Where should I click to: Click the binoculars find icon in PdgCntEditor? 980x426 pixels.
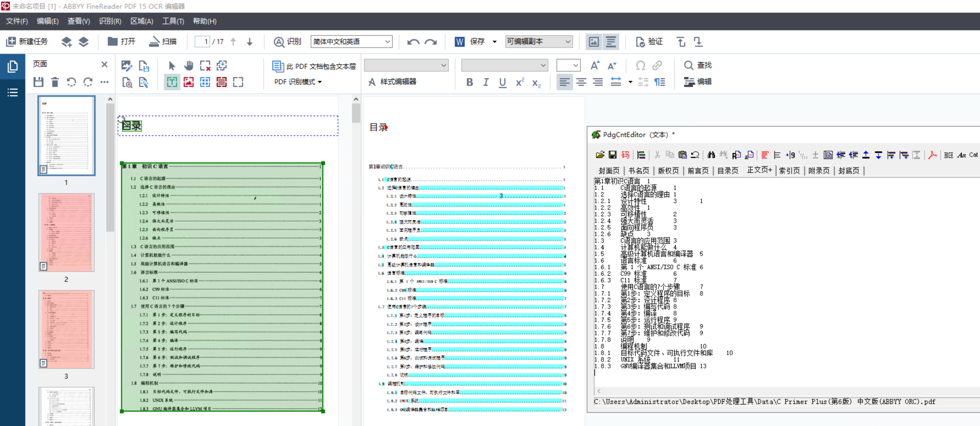tap(711, 155)
